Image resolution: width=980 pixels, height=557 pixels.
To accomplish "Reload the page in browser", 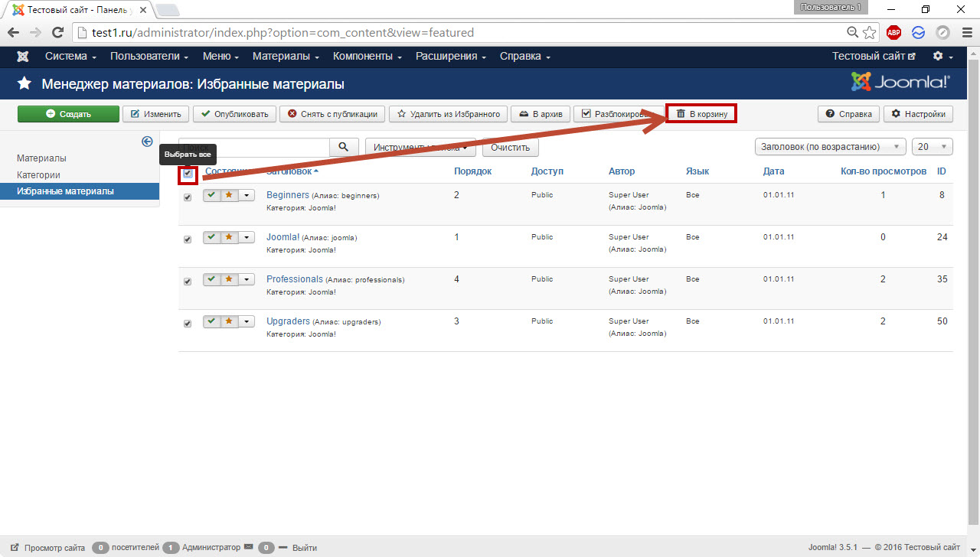I will (x=57, y=33).
